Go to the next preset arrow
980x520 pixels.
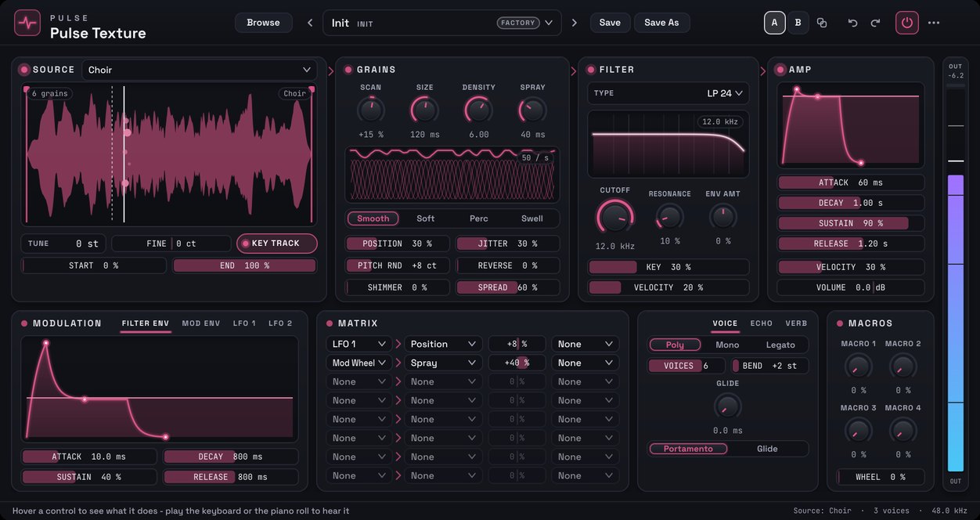575,23
